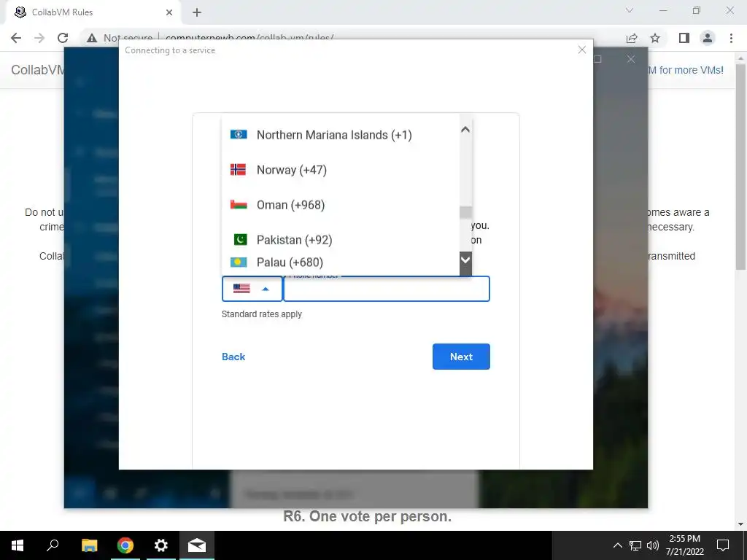Click the Norway flag icon

tap(239, 169)
